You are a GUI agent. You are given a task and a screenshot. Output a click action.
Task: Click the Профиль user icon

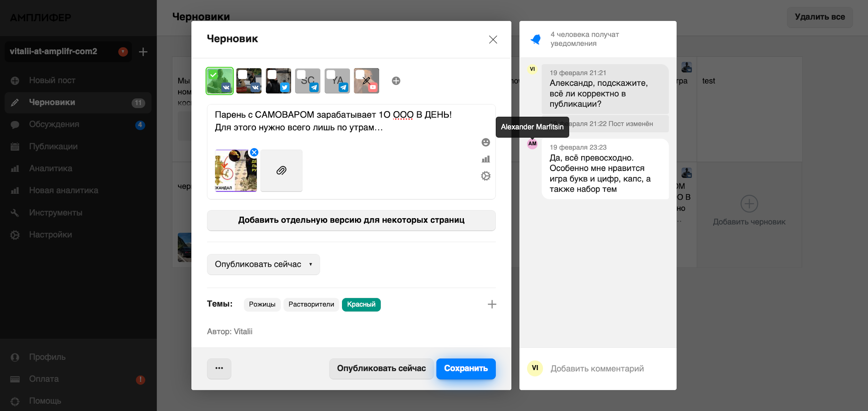pos(15,357)
